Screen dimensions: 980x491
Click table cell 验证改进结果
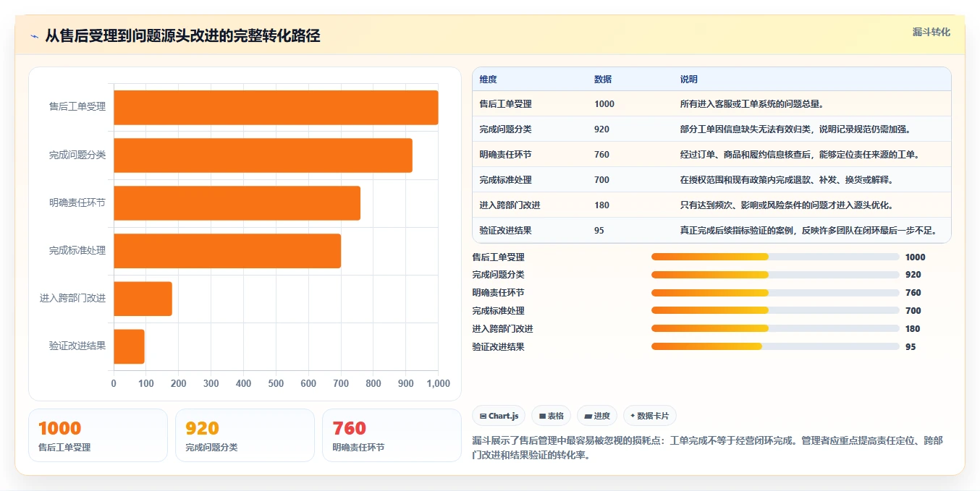505,231
